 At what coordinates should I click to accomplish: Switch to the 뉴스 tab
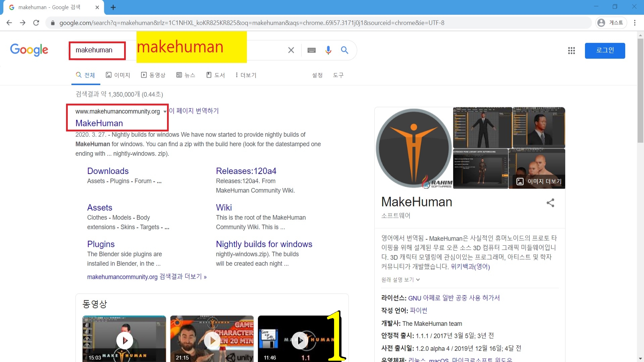186,75
